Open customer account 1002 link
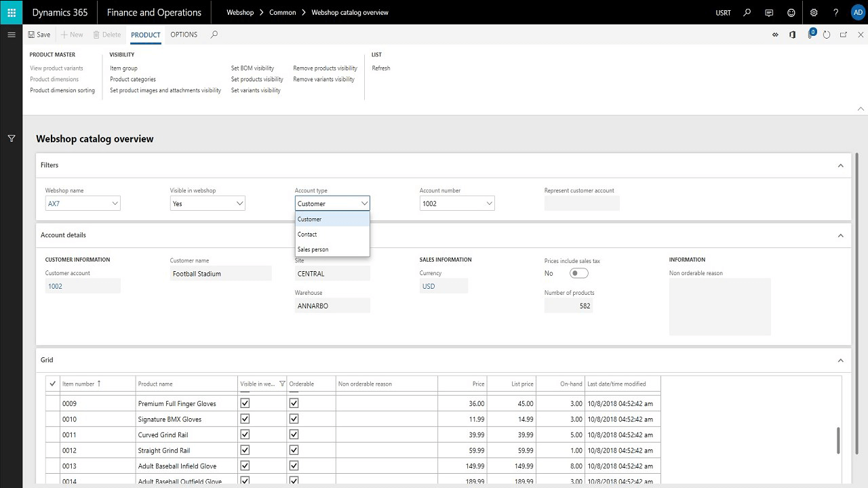The width and height of the screenshot is (868, 488). click(55, 286)
